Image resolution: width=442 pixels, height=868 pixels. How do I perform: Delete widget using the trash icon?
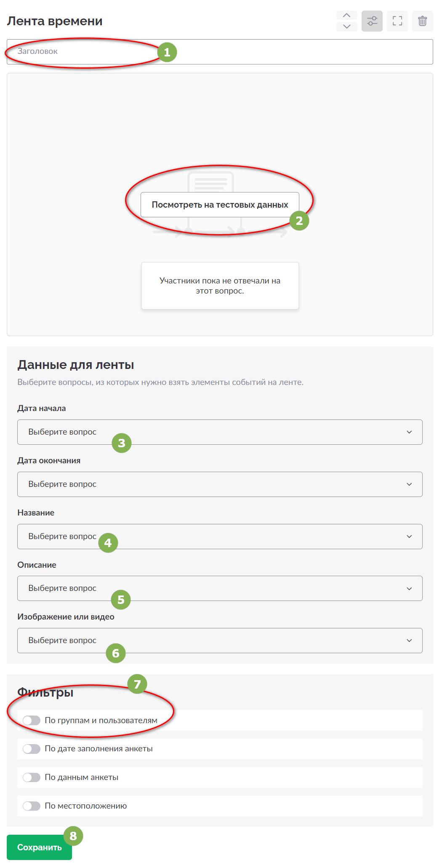click(423, 21)
